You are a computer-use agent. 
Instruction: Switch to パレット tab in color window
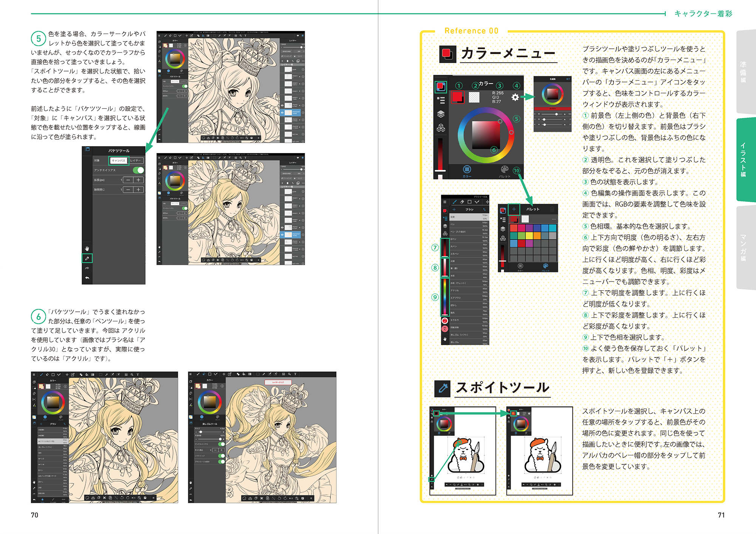[x=505, y=171]
